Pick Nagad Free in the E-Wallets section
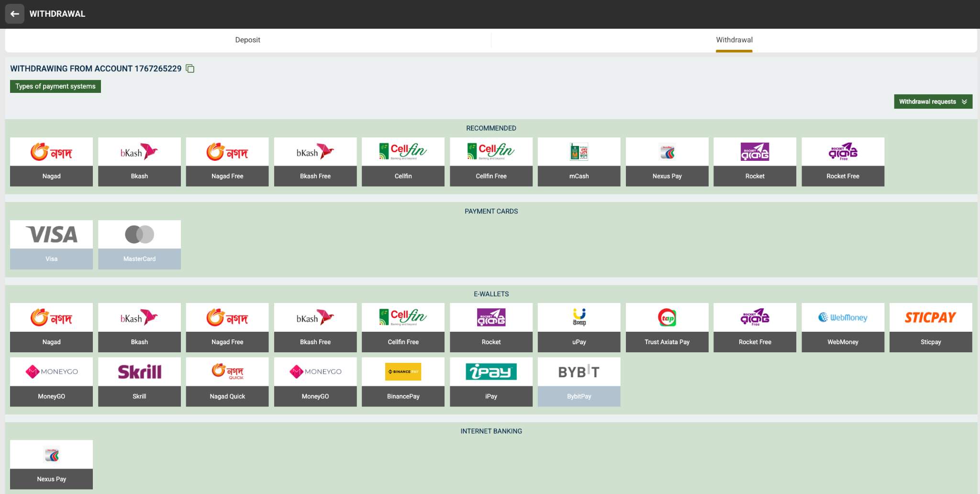 pyautogui.click(x=227, y=327)
